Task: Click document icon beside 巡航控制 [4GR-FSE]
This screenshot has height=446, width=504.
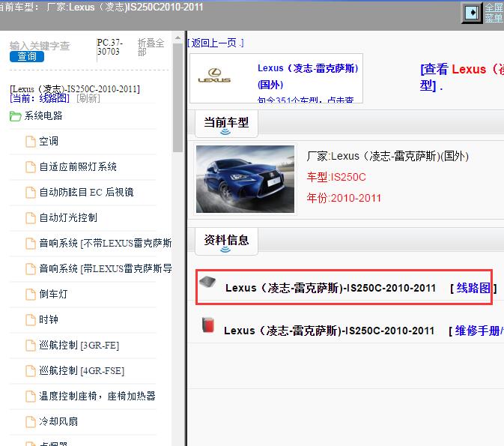Action: [x=31, y=371]
